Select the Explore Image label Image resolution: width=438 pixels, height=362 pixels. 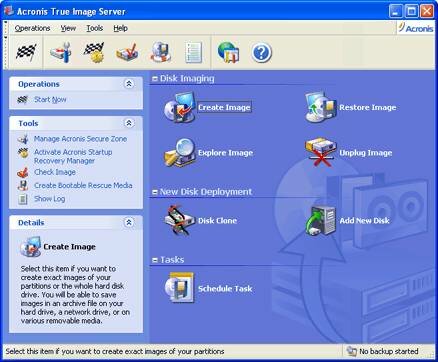point(225,153)
